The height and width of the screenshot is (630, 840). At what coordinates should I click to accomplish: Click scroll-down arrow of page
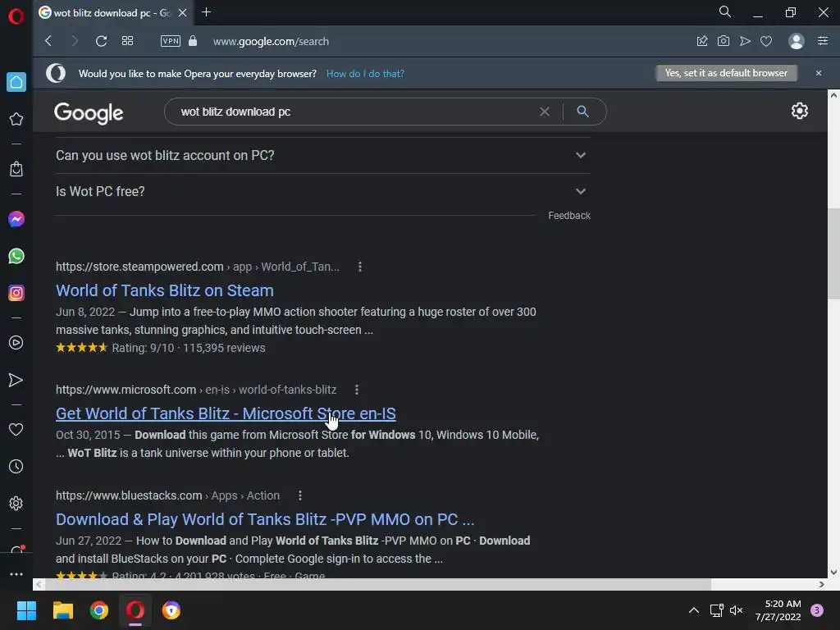[833, 572]
